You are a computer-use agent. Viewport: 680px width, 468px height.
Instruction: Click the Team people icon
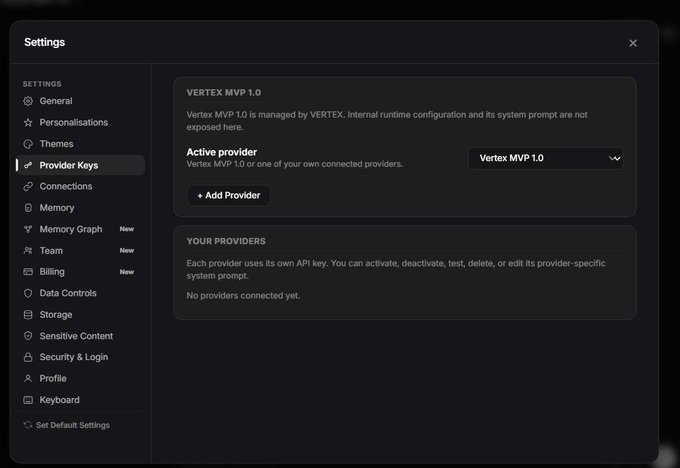pyautogui.click(x=28, y=251)
